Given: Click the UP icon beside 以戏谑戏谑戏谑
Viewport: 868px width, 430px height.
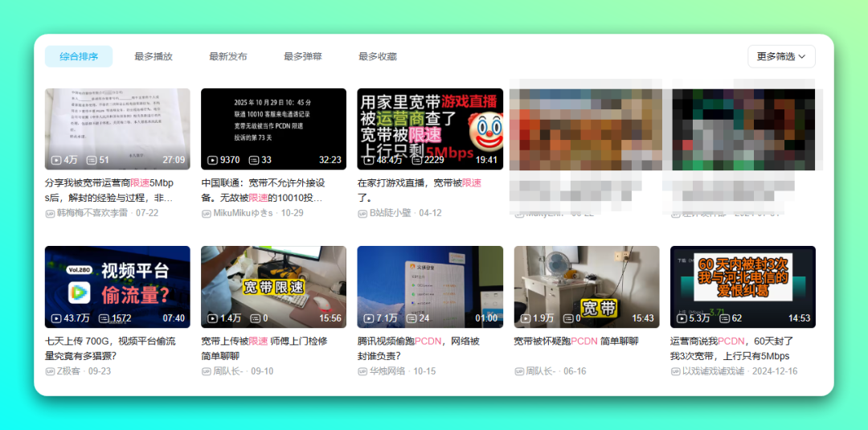Looking at the screenshot, I should click(675, 371).
